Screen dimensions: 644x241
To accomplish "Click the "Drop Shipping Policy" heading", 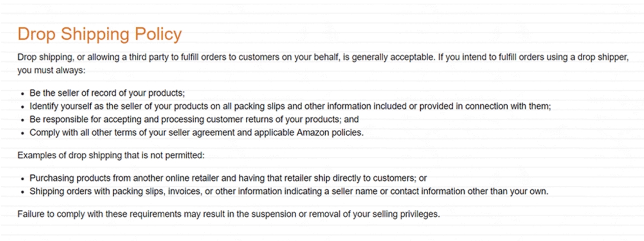I will coord(99,34).
